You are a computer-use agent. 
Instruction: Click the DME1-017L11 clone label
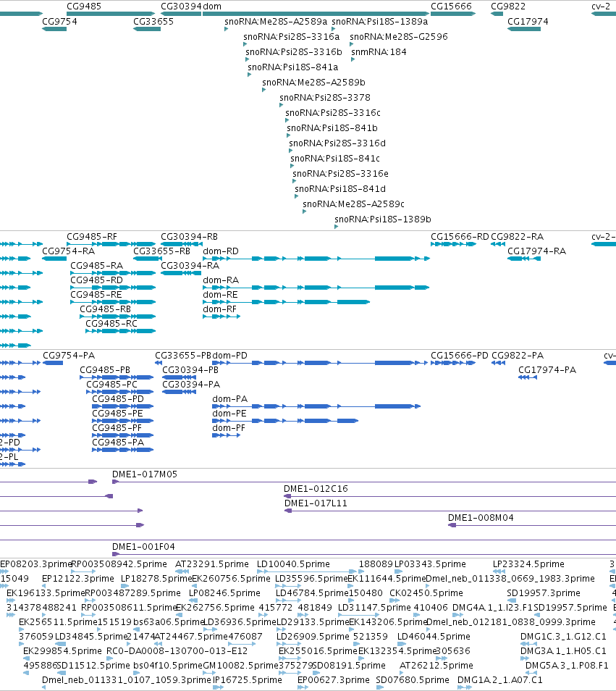[x=316, y=503]
